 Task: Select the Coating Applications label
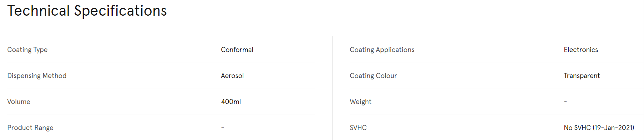coord(382,50)
